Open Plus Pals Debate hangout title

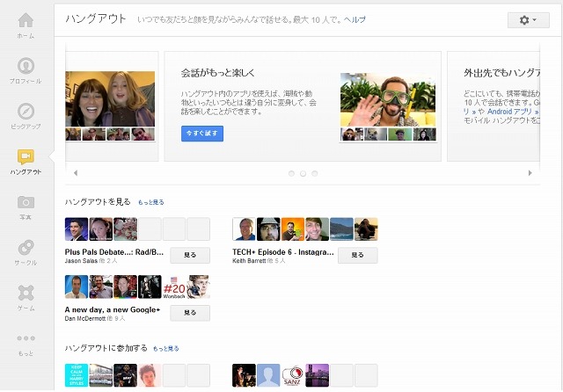[x=114, y=251]
